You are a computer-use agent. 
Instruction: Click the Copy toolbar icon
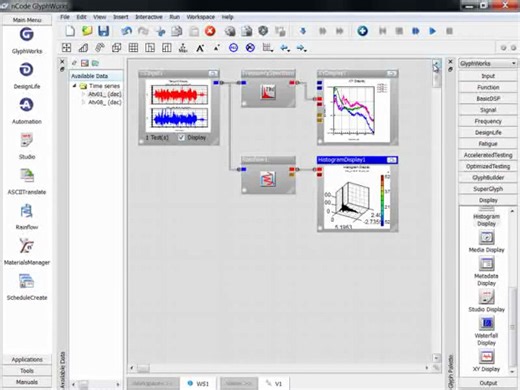pos(177,31)
